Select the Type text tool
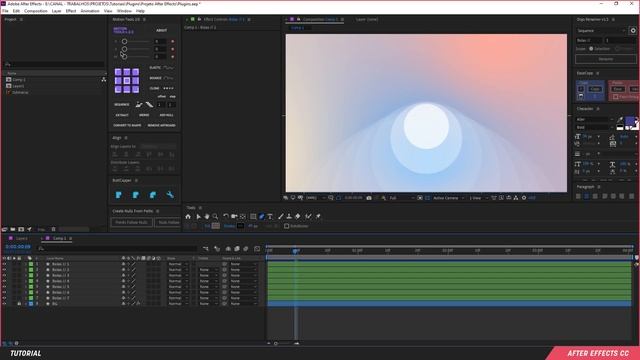The height and width of the screenshot is (360, 640). pos(270,216)
